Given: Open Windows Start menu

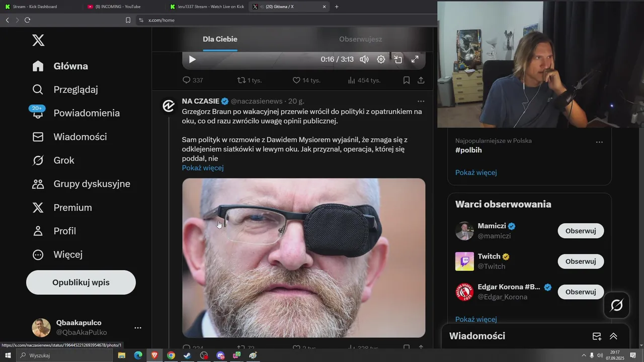Looking at the screenshot, I should [x=8, y=355].
